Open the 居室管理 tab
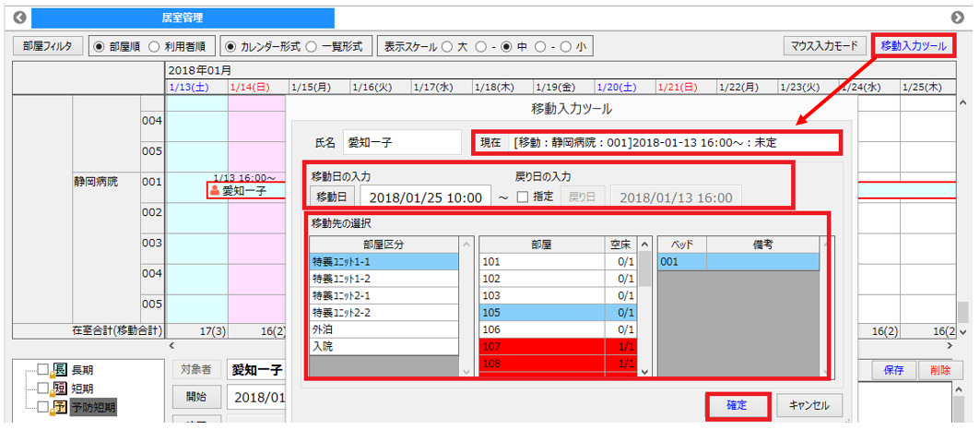 183,18
